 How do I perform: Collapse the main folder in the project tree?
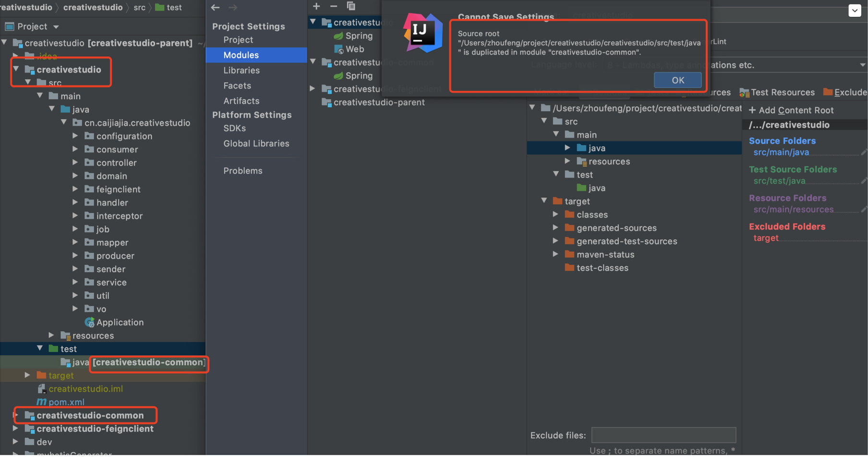click(40, 96)
